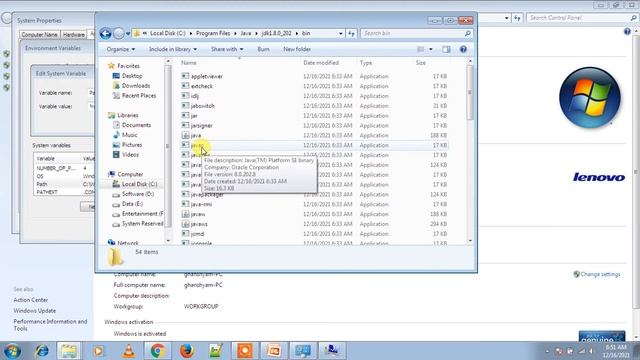Sort by Size column header

(x=420, y=63)
